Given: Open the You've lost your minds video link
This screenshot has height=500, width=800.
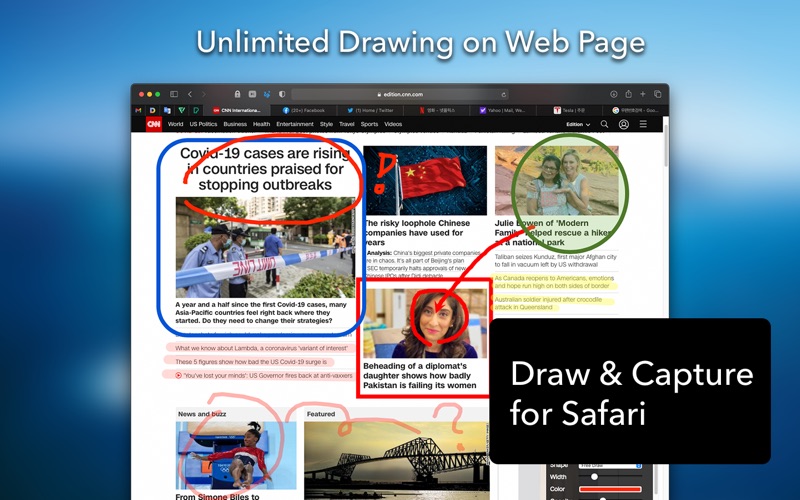Looking at the screenshot, I should click(264, 375).
